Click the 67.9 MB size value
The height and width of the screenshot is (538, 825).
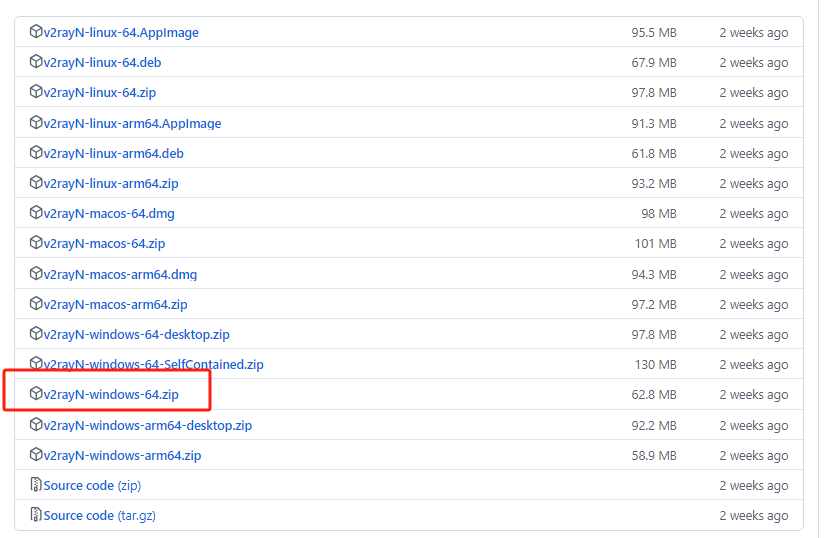pyautogui.click(x=654, y=63)
